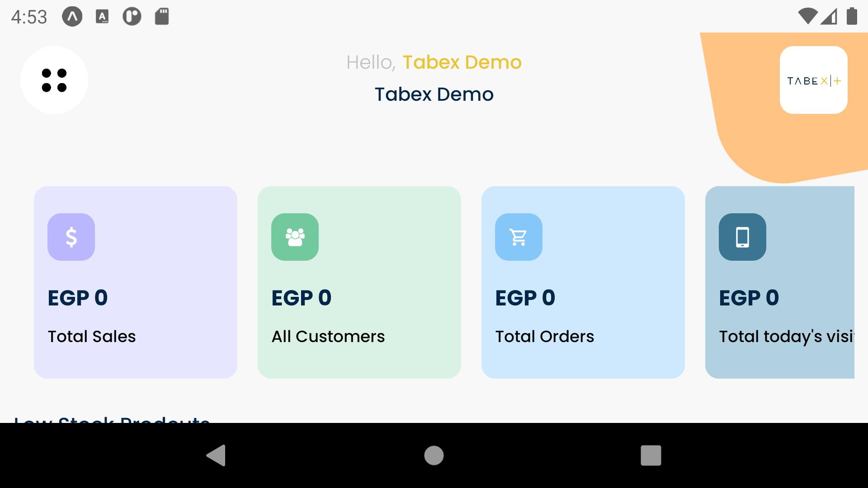Viewport: 868px width, 488px height.
Task: Tap EGP 0 value on today's visits
Action: point(749,298)
